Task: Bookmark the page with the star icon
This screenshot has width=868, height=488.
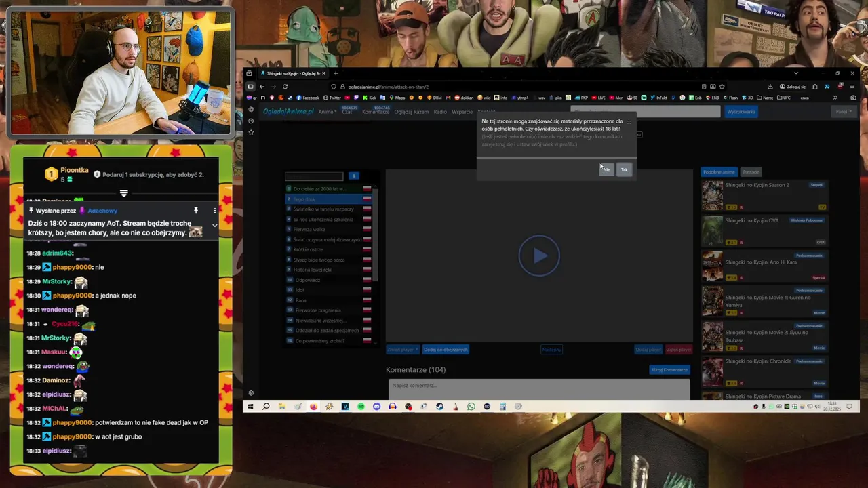Action: (x=722, y=87)
